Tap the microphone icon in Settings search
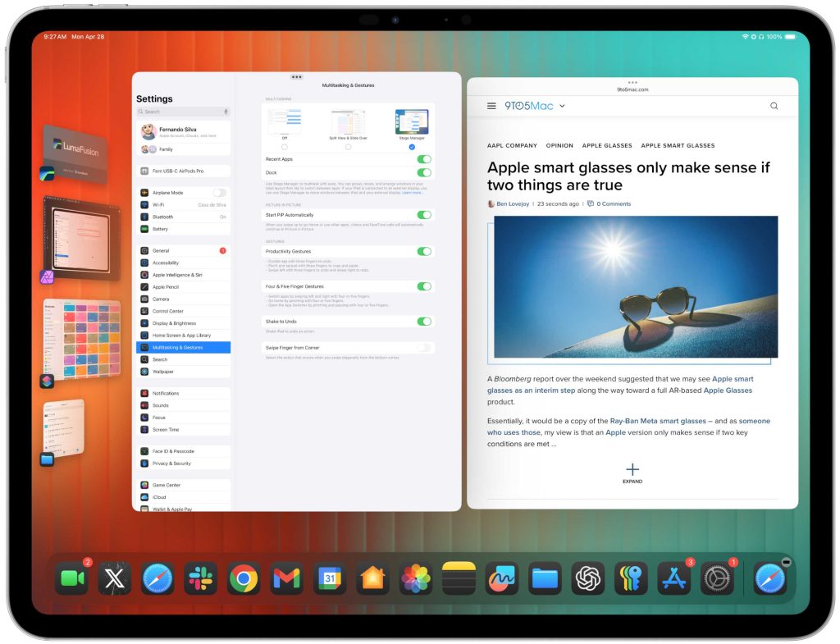The image size is (840, 644). pyautogui.click(x=226, y=112)
